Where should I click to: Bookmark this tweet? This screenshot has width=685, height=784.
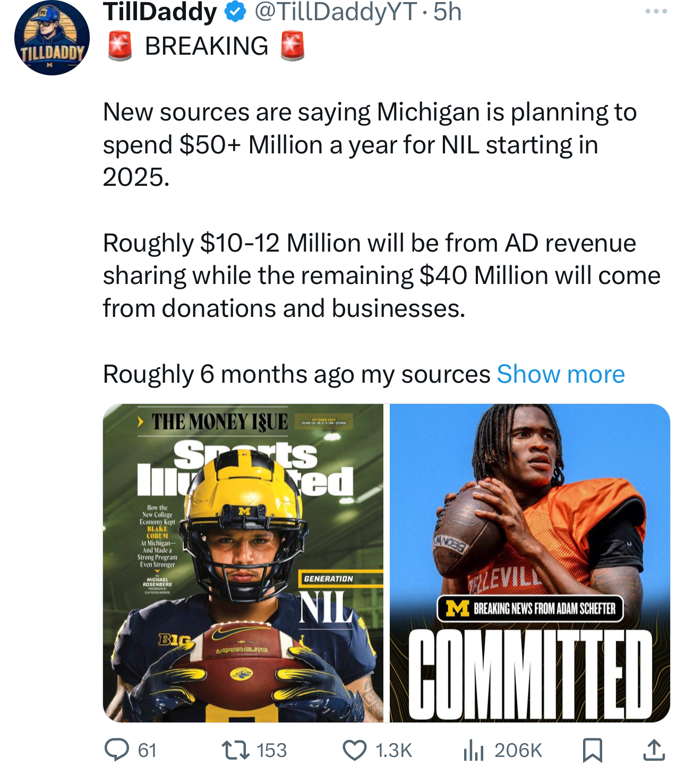pyautogui.click(x=592, y=749)
